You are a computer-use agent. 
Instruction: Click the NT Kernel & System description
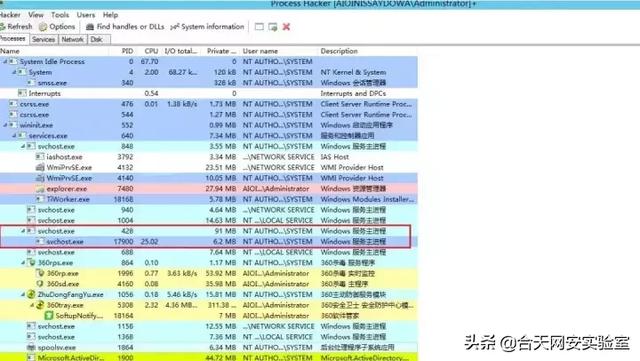pyautogui.click(x=353, y=72)
